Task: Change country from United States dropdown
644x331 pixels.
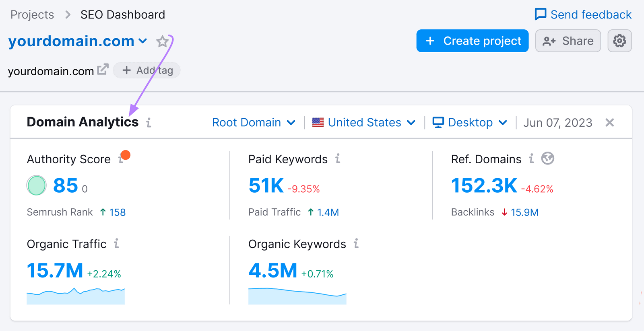Action: click(364, 123)
